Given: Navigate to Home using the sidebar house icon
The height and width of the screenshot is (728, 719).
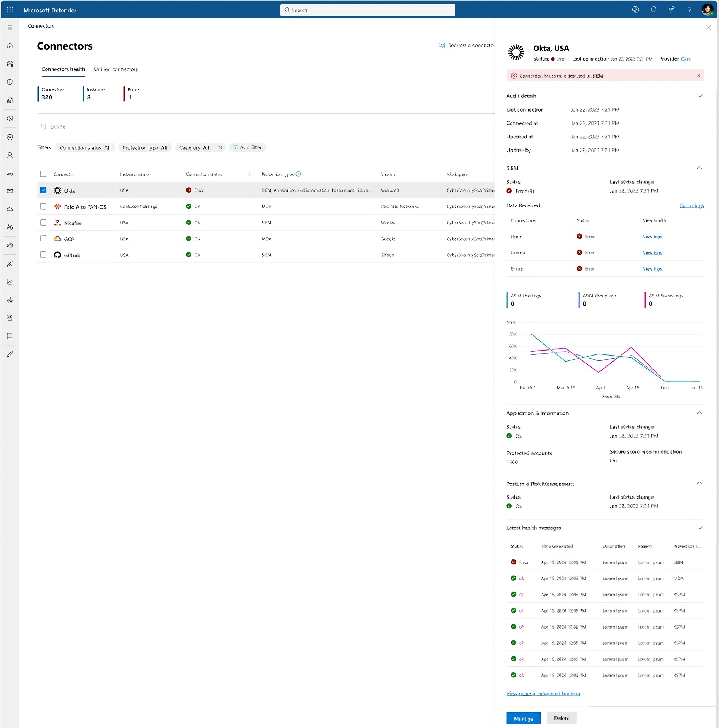Looking at the screenshot, I should click(x=10, y=45).
